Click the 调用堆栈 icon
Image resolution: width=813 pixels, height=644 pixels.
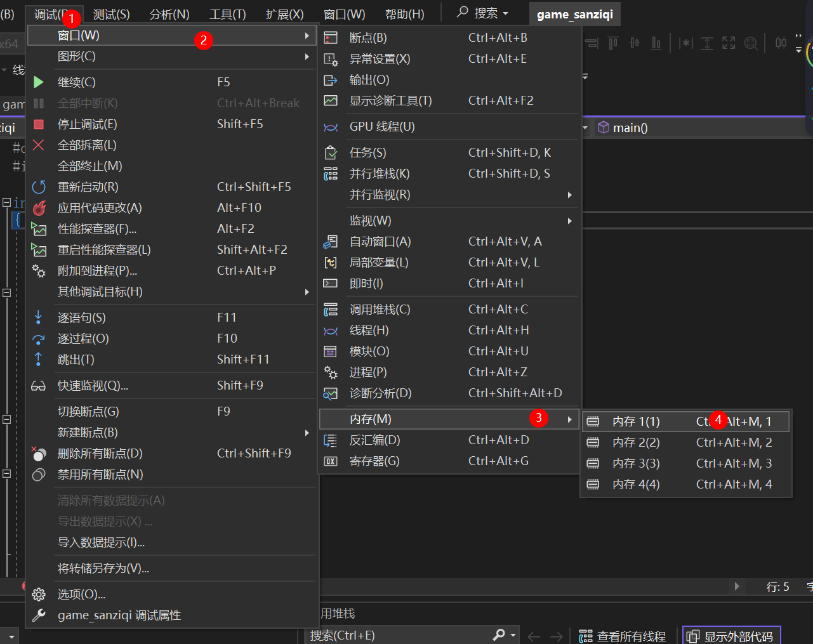click(x=331, y=310)
